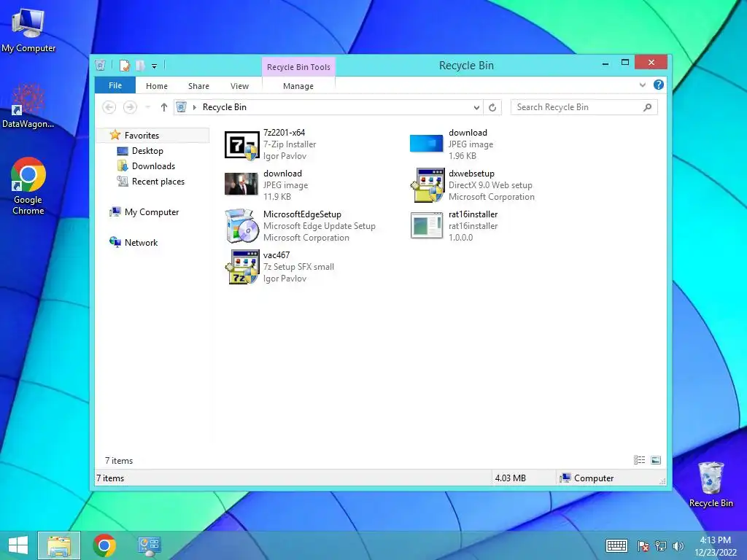
Task: Open Customize Quick Access Toolbar dropdown arrow
Action: 155,66
